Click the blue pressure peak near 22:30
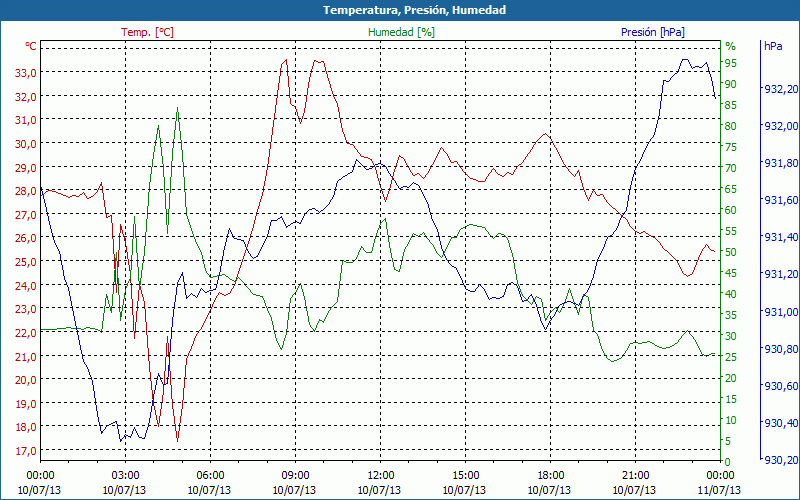Screen dimensions: 800x500 (685, 60)
